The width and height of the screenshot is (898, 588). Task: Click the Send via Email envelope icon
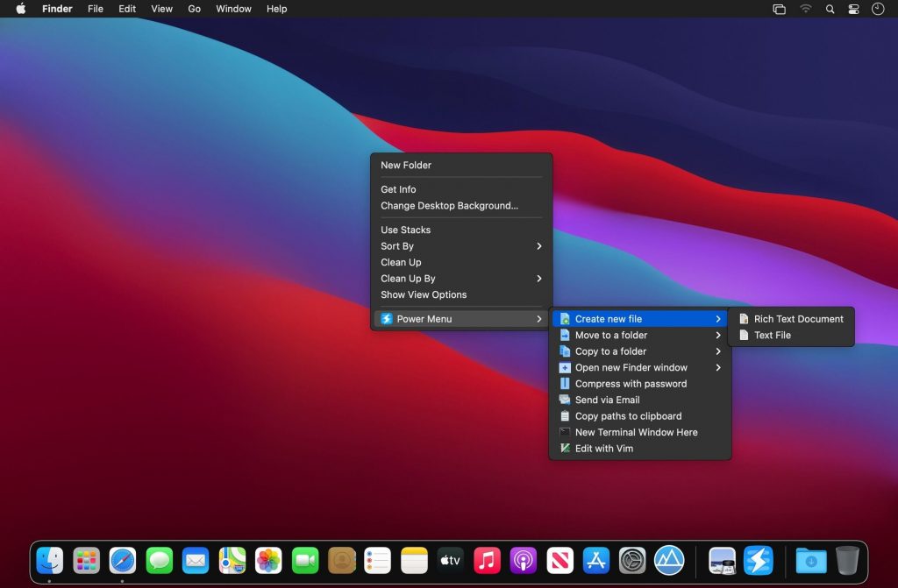pos(564,400)
